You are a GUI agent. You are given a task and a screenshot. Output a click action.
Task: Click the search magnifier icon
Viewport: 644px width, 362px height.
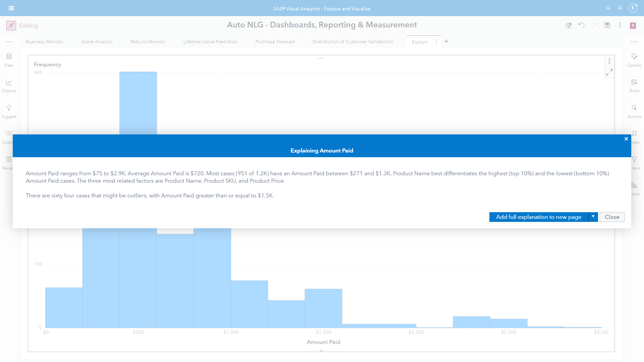[x=608, y=8]
